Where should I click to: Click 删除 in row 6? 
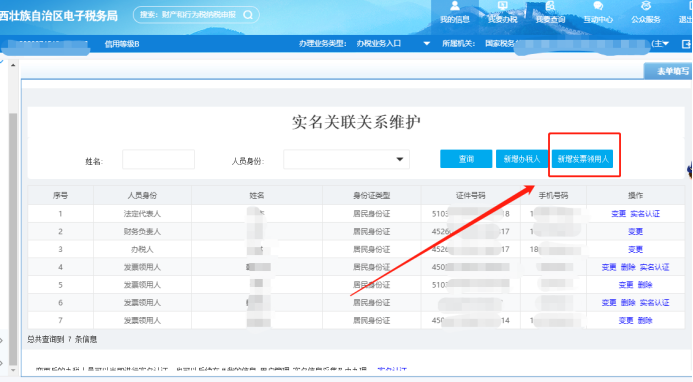(x=628, y=302)
